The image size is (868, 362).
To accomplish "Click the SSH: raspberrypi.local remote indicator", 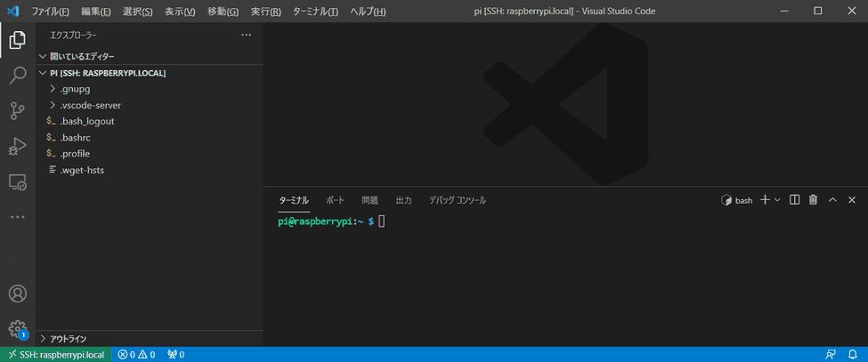I will 56,354.
